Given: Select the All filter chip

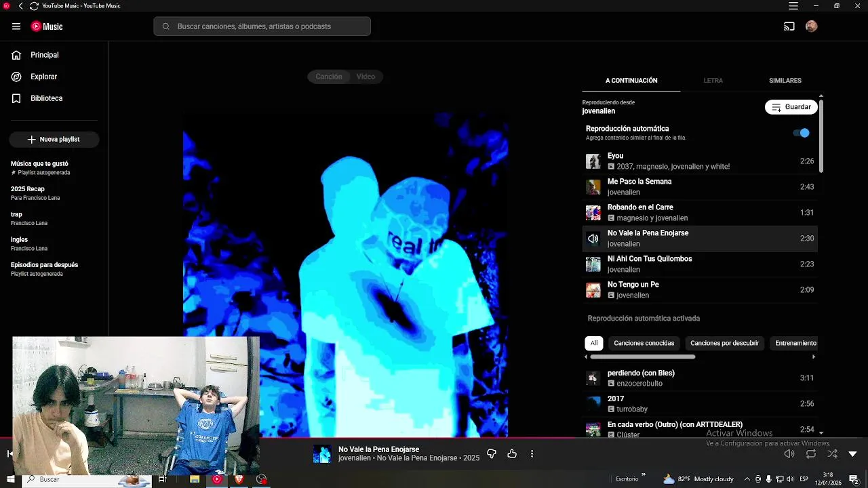Looking at the screenshot, I should (594, 343).
